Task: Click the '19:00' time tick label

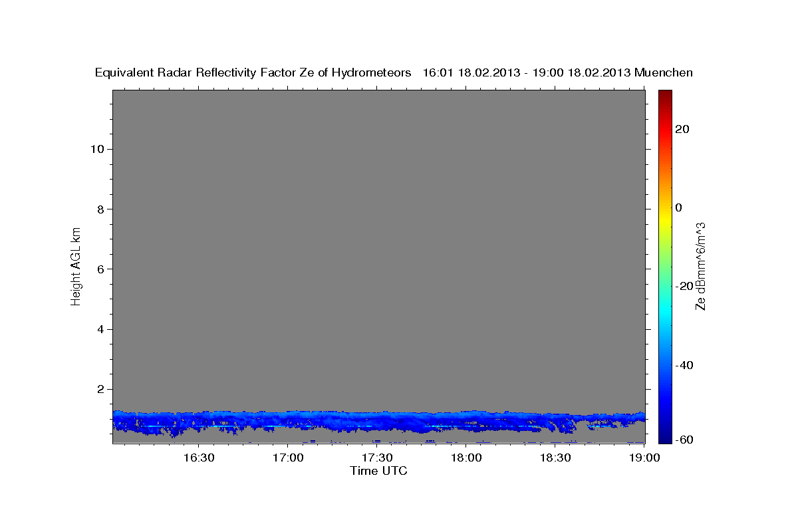Action: [x=644, y=458]
